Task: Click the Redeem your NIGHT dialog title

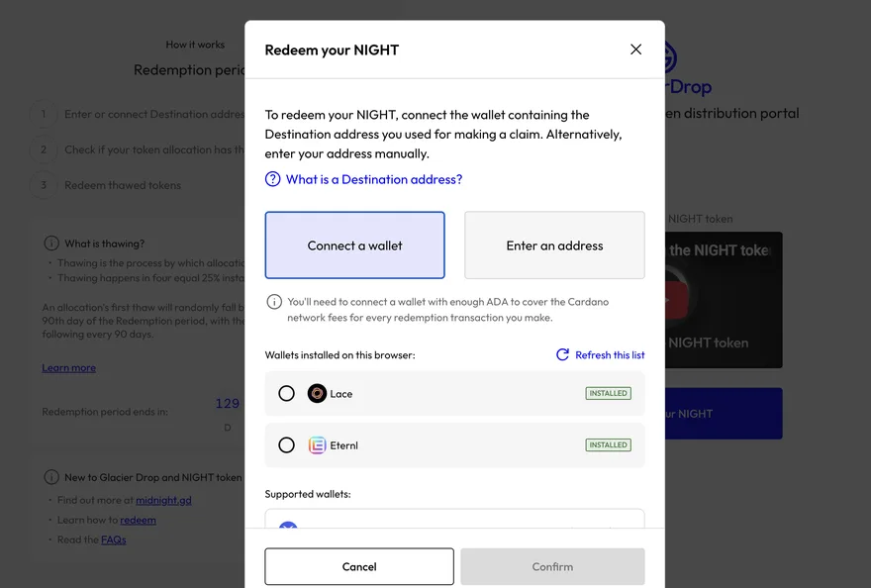Action: pyautogui.click(x=332, y=50)
